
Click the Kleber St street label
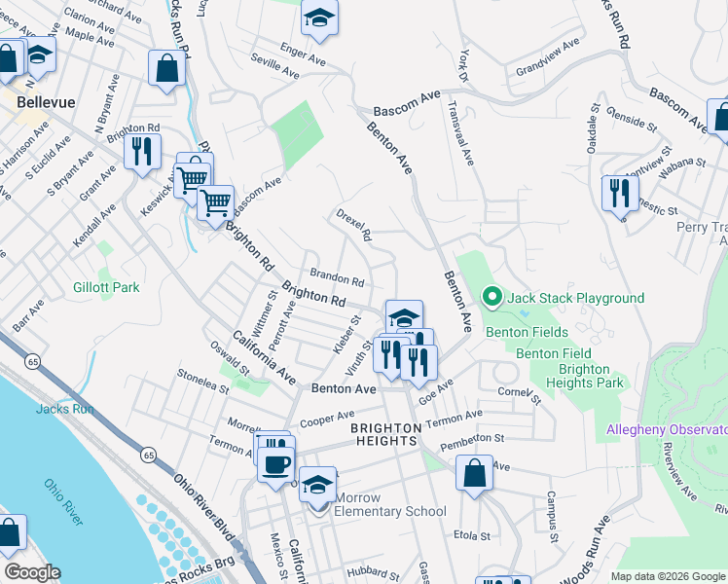(x=346, y=334)
